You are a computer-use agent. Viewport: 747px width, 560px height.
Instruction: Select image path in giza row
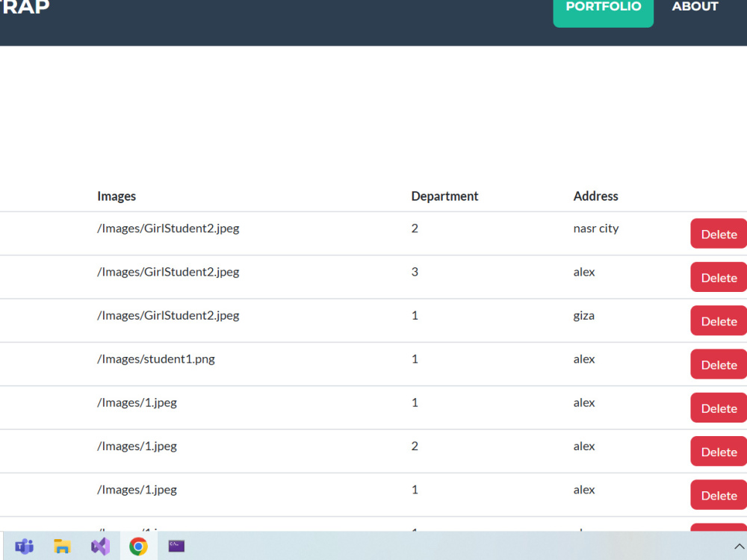click(168, 316)
